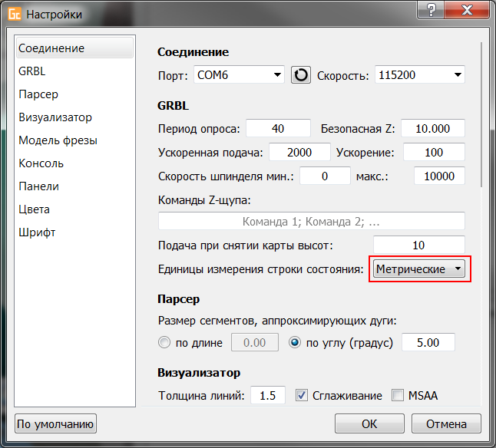Click the 'Размер сегментов, аппроксимирующих дуги:' label
The height and width of the screenshot is (448, 496).
point(277,321)
